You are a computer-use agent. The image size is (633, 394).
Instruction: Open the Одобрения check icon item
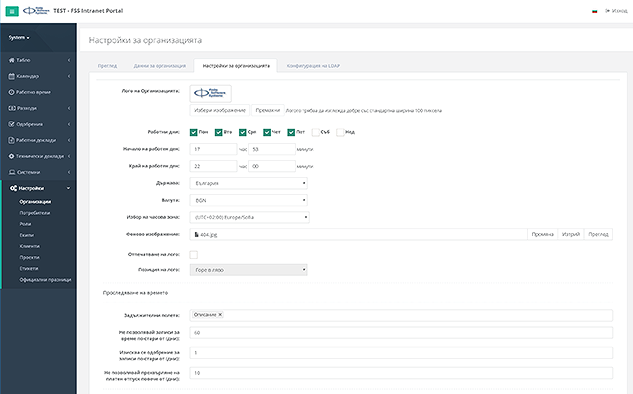click(11, 124)
